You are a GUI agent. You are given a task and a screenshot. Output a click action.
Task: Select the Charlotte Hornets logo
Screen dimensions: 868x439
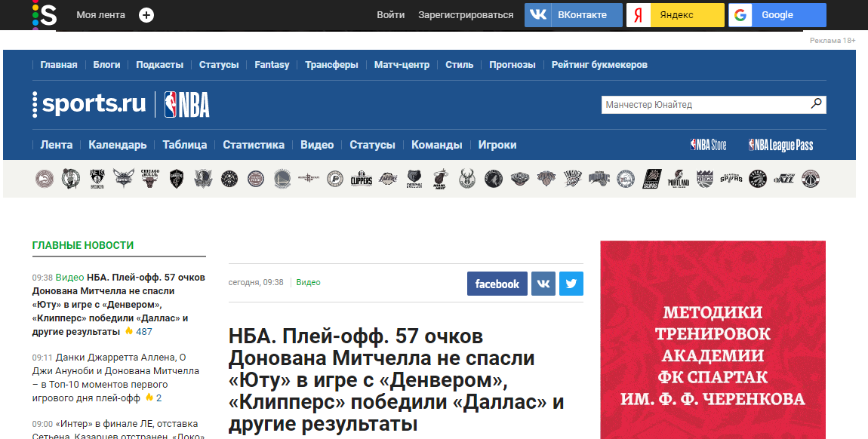124,179
